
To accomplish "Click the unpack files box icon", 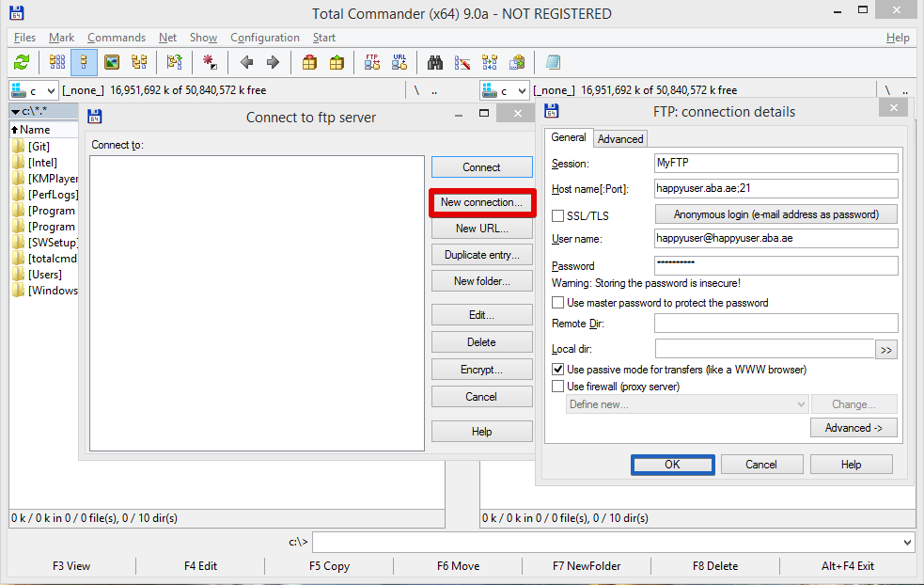I will coord(337,62).
